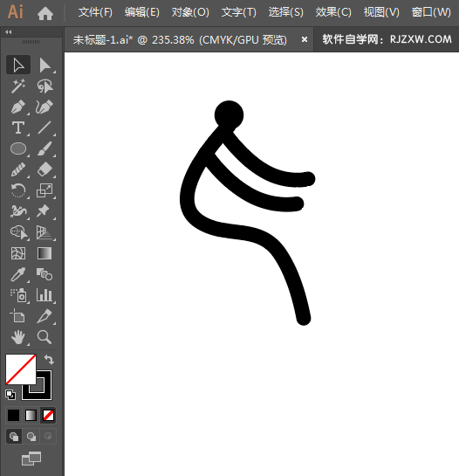The image size is (459, 476).
Task: Open the 文件(F) menu
Action: pos(95,12)
